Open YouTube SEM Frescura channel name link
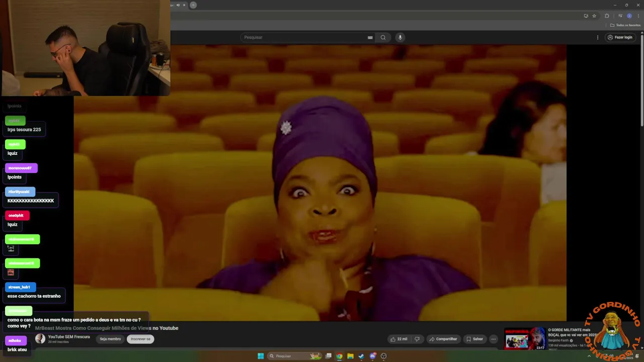 point(69,337)
